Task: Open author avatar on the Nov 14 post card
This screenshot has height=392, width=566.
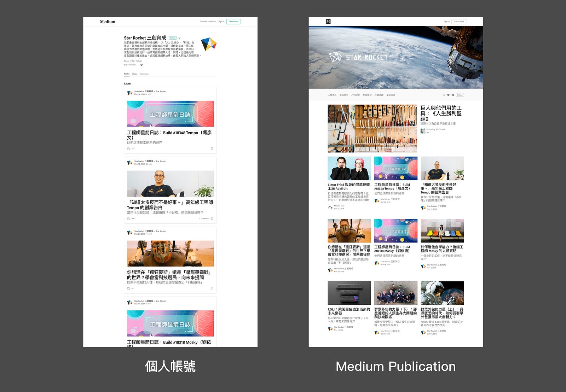Action: 130,302
